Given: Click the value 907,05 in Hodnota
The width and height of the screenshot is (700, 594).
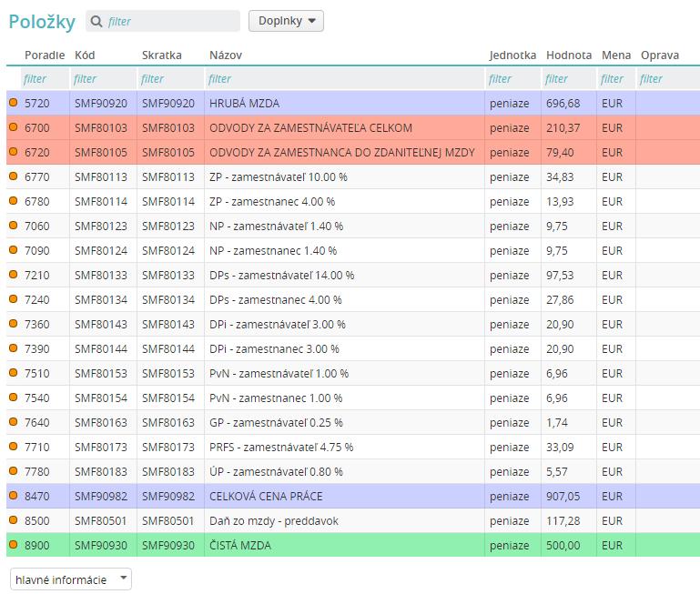Looking at the screenshot, I should pyautogui.click(x=563, y=496).
